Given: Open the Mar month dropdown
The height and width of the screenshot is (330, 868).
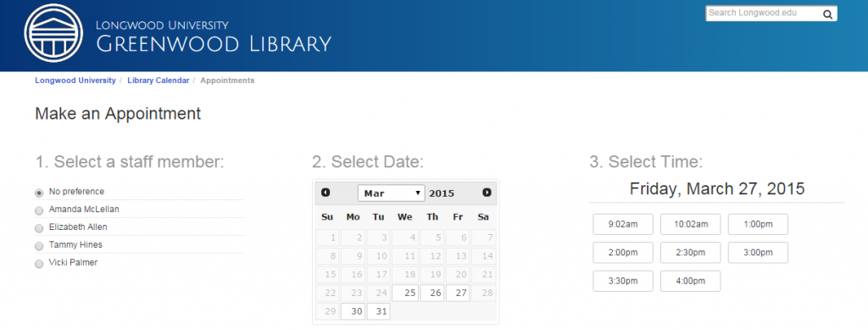Looking at the screenshot, I should click(392, 193).
